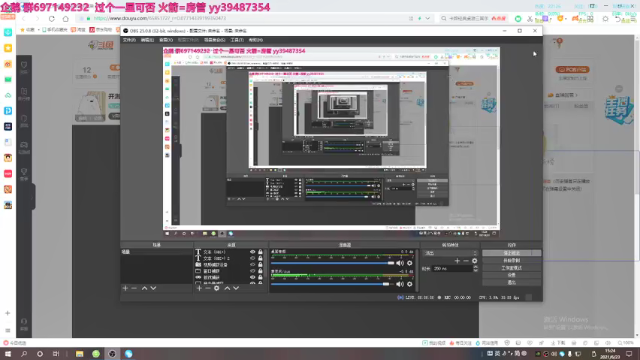Screen dimensions: 640x360
Task: Open desktop audio settings gear in mixer
Action: [x=410, y=263]
